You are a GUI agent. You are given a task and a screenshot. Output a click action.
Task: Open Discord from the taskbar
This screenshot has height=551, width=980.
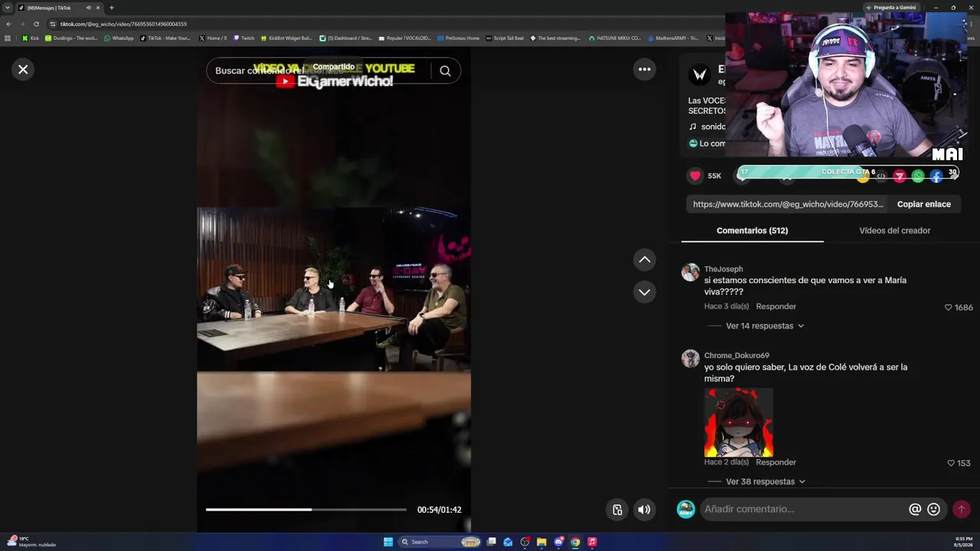(x=558, y=542)
